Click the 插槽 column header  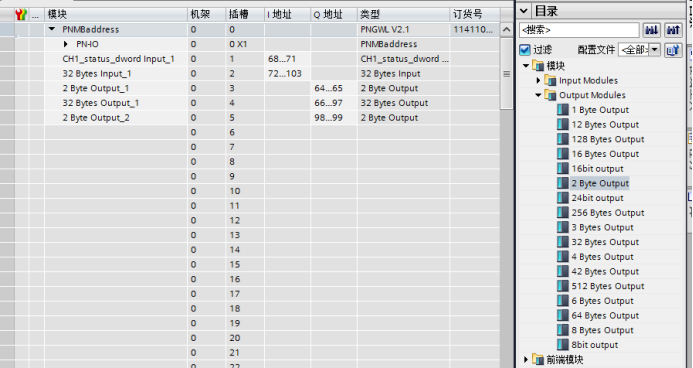245,15
